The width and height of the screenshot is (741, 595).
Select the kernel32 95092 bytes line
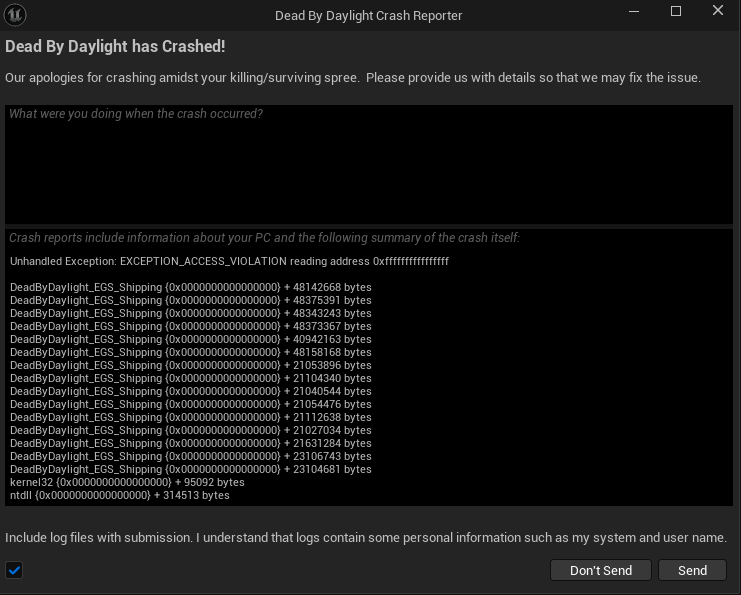(127, 483)
